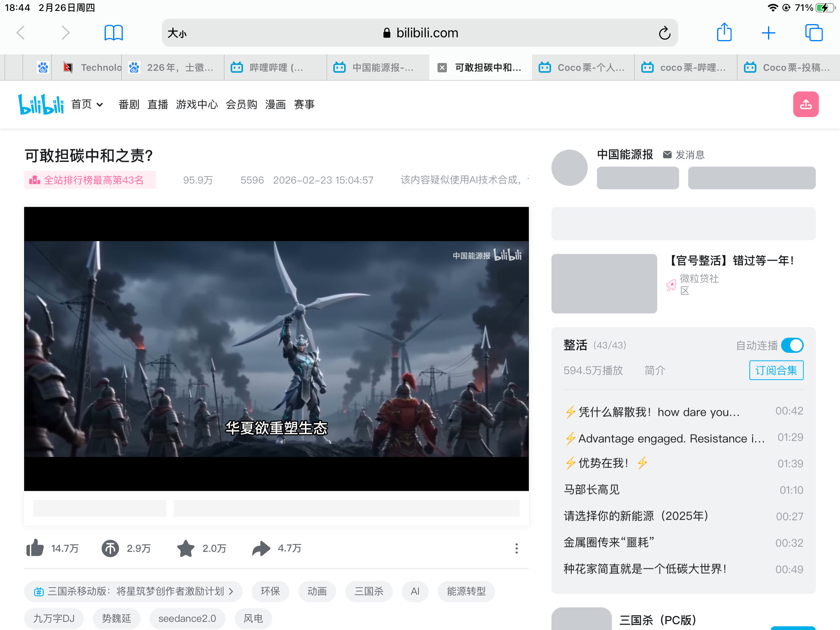Screen dimensions: 840x630
Task: Toggle the 自动连播 autoplay switch
Action: click(x=792, y=345)
